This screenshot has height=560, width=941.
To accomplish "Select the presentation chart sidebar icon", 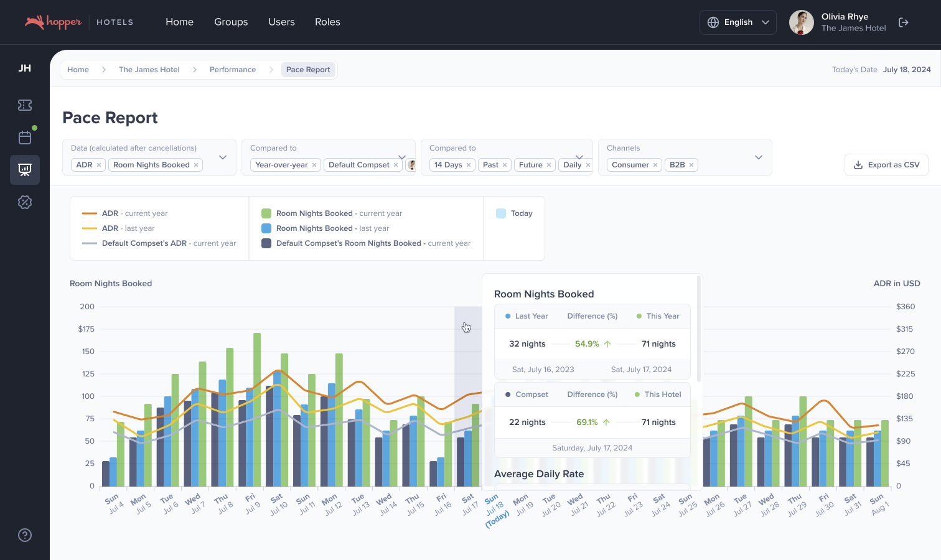I will (x=25, y=170).
